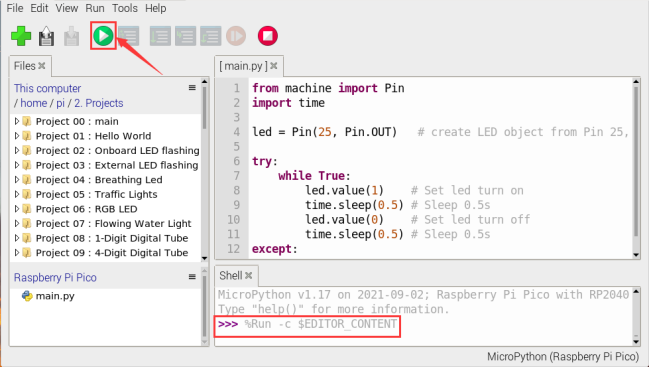The width and height of the screenshot is (650, 367).
Task: Click the Step out toolbar icon
Action: tap(211, 36)
